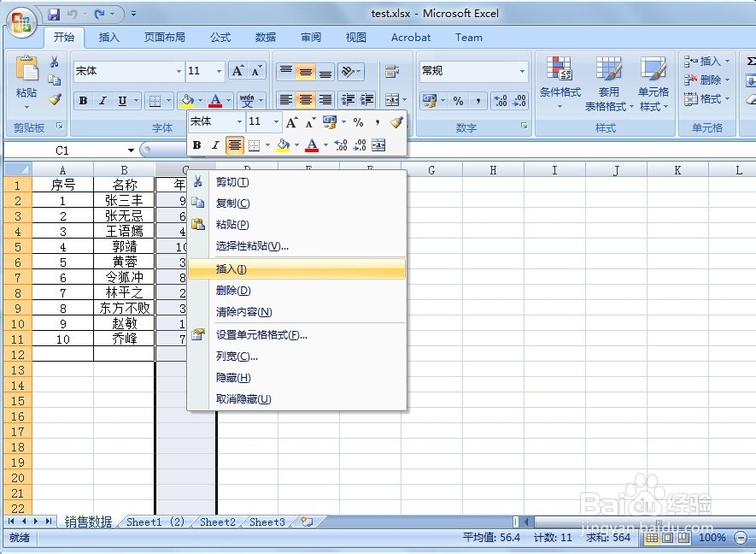Image resolution: width=756 pixels, height=554 pixels.
Task: Open mini toolbar font name 宋体 dropdown
Action: (x=239, y=121)
